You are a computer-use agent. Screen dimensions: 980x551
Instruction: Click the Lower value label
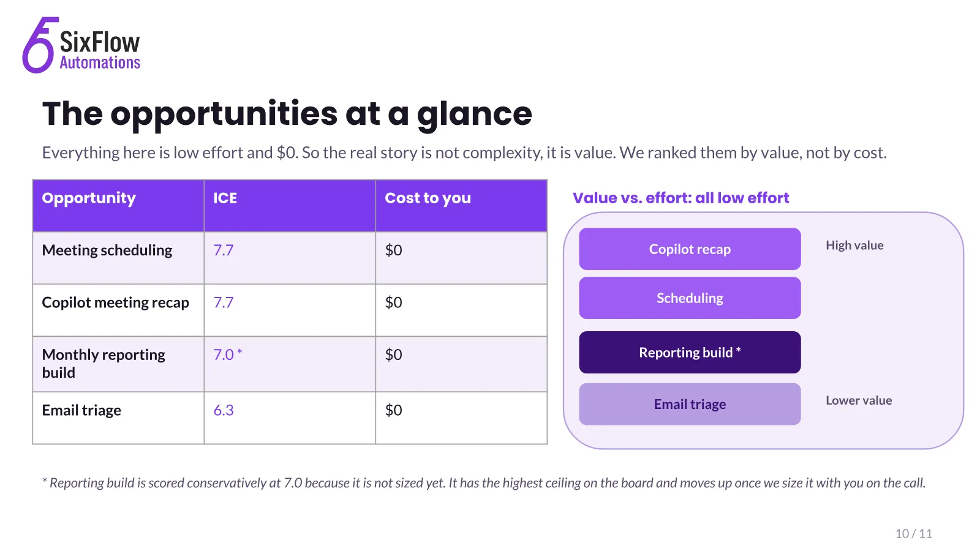[x=859, y=400]
